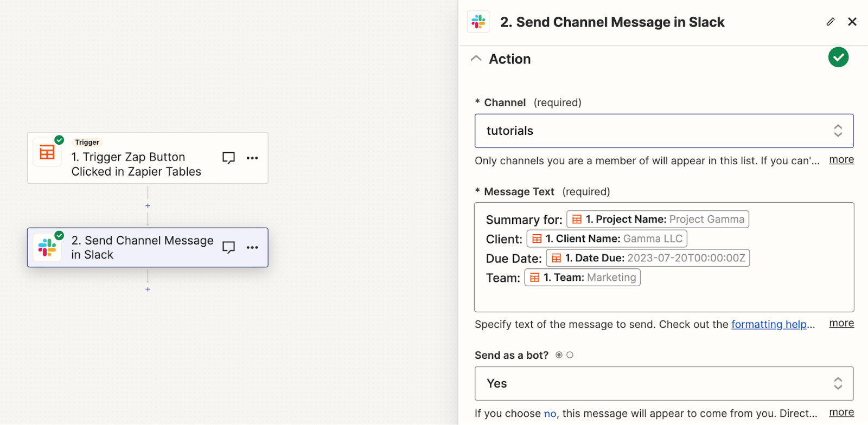Click the Date Due field pill
The width and height of the screenshot is (868, 425).
pos(648,258)
